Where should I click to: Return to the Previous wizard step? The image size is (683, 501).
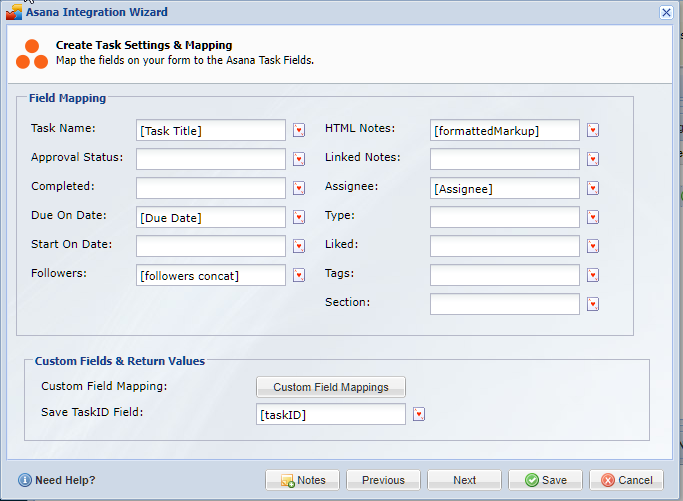tap(383, 480)
